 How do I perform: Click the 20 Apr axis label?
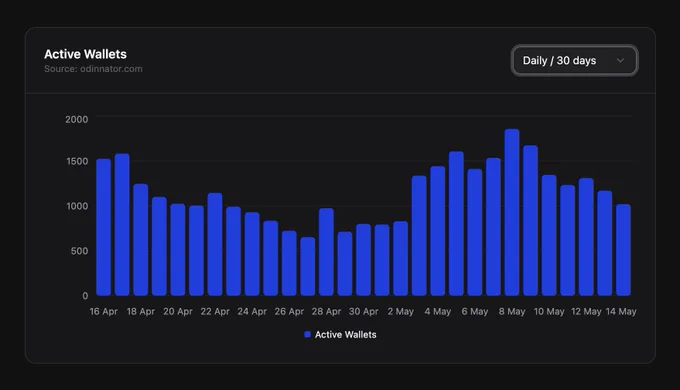[x=178, y=311]
